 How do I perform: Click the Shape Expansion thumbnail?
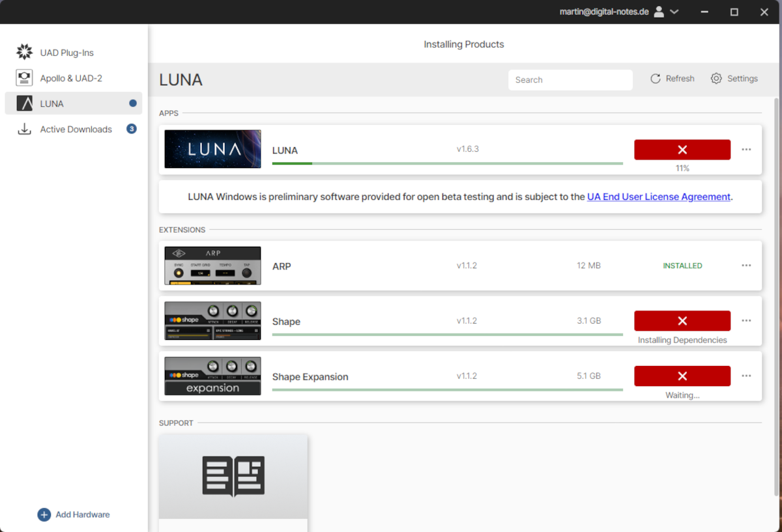coord(212,376)
